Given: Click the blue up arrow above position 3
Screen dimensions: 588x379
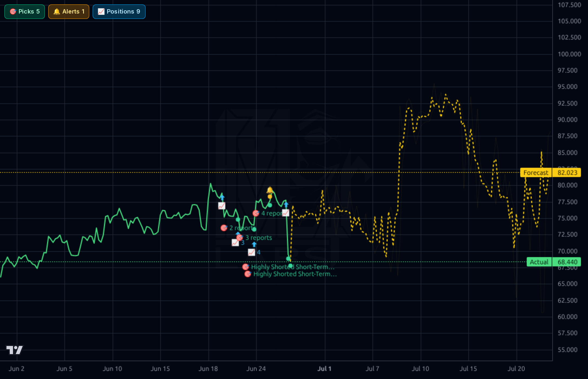Looking at the screenshot, I should (x=238, y=233).
